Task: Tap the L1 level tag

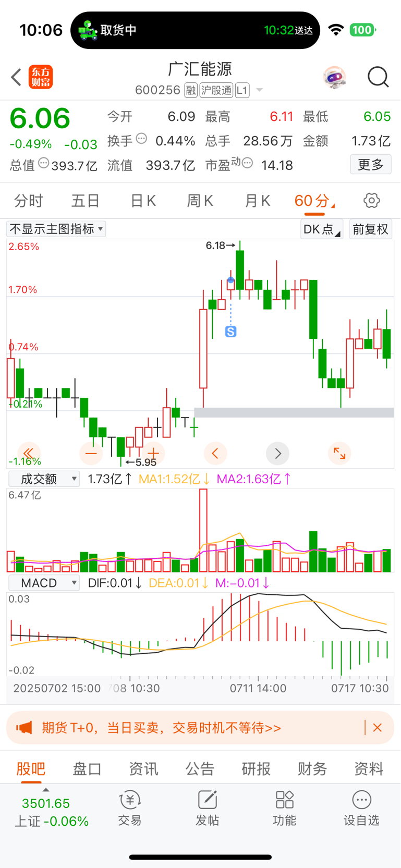Action: click(x=242, y=90)
